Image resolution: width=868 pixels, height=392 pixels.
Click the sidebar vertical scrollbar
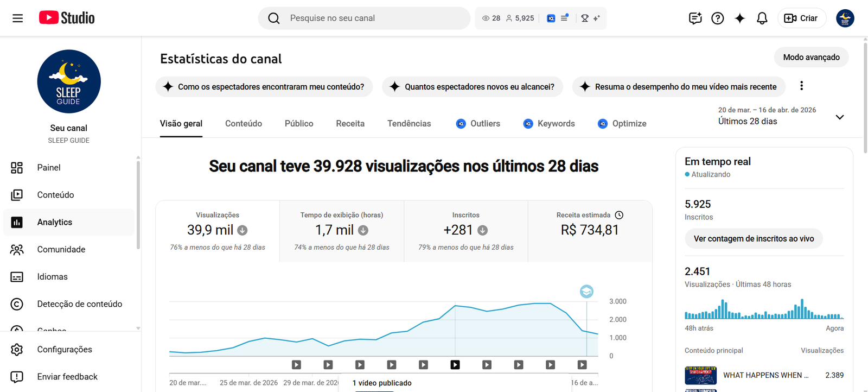pyautogui.click(x=138, y=205)
